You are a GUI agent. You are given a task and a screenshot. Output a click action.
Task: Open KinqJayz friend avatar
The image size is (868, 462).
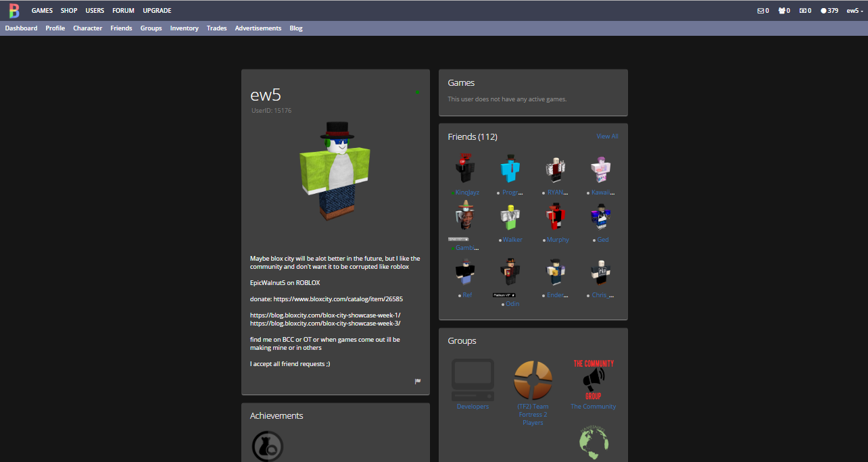[465, 170]
